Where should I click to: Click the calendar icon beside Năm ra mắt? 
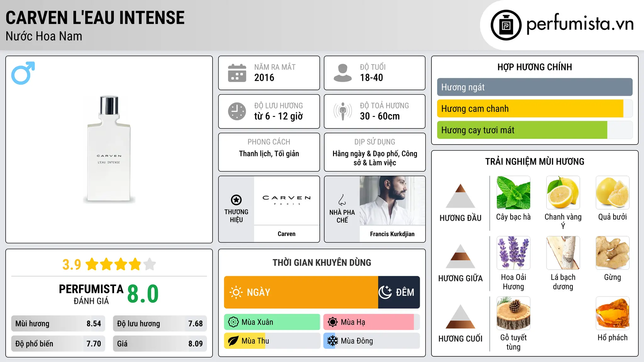pyautogui.click(x=237, y=73)
